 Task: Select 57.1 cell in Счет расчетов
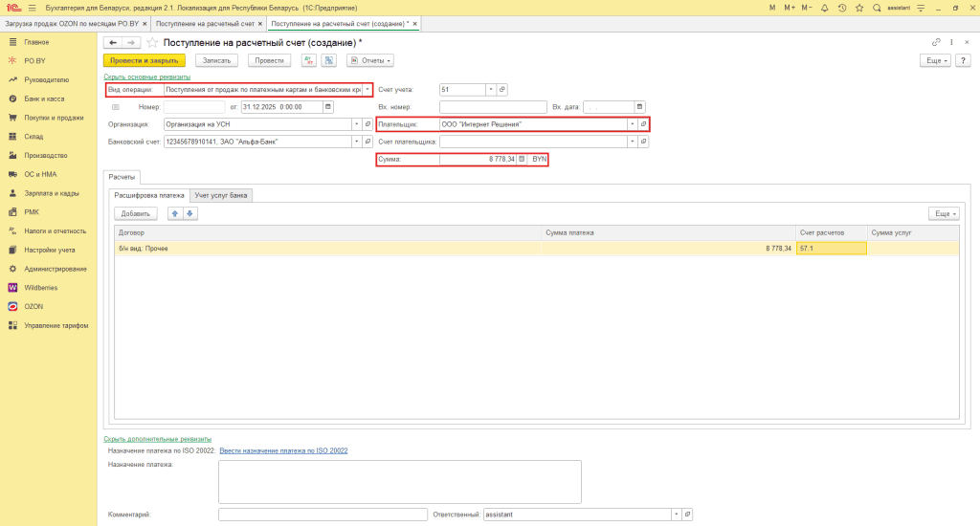(x=832, y=249)
